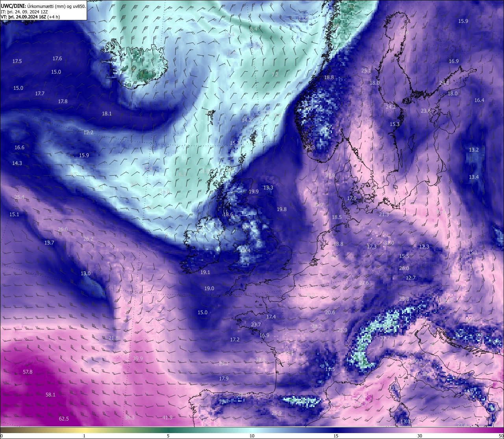Click the 57.8 value label

(x=28, y=372)
